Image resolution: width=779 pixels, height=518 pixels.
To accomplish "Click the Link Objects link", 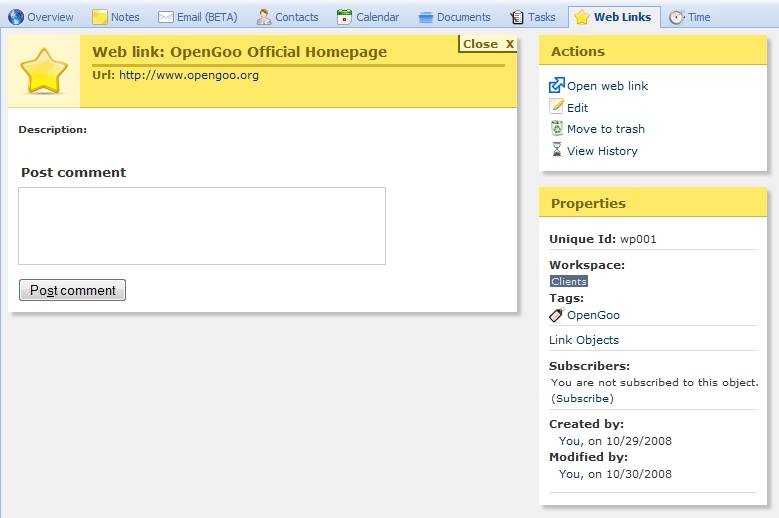I will (x=584, y=340).
